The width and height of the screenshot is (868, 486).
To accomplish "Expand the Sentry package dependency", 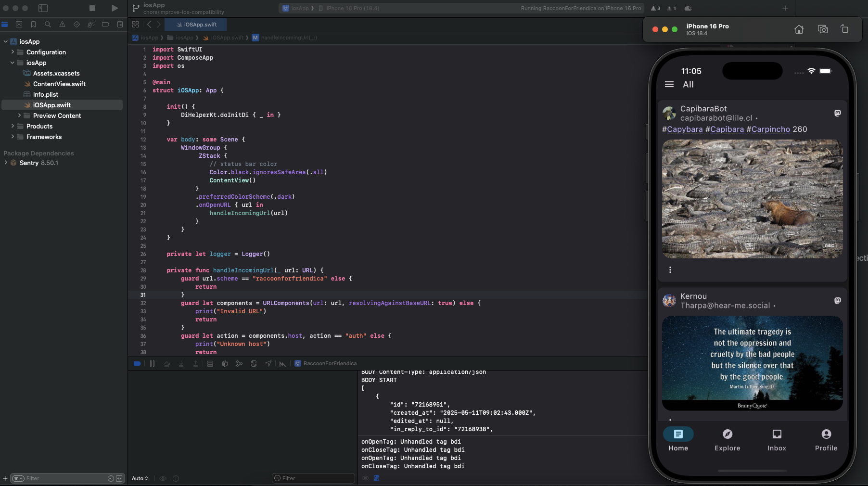I will [x=6, y=163].
